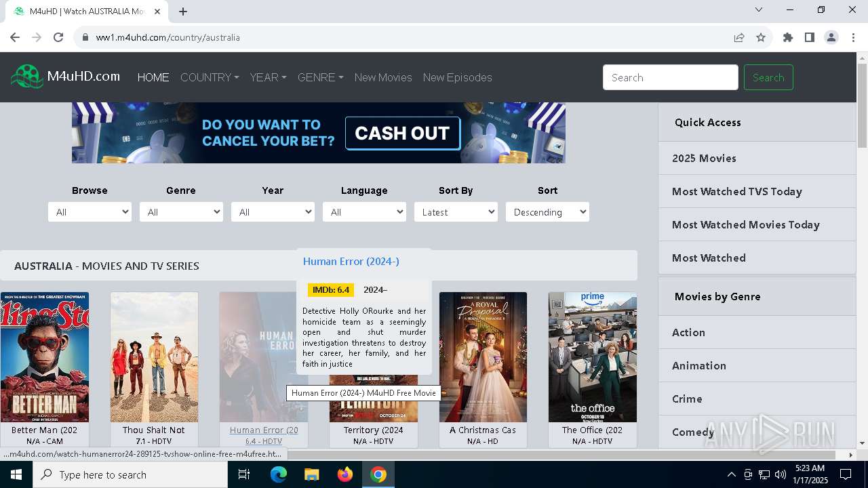
Task: Go to HOME in the nav bar
Action: coord(153,77)
